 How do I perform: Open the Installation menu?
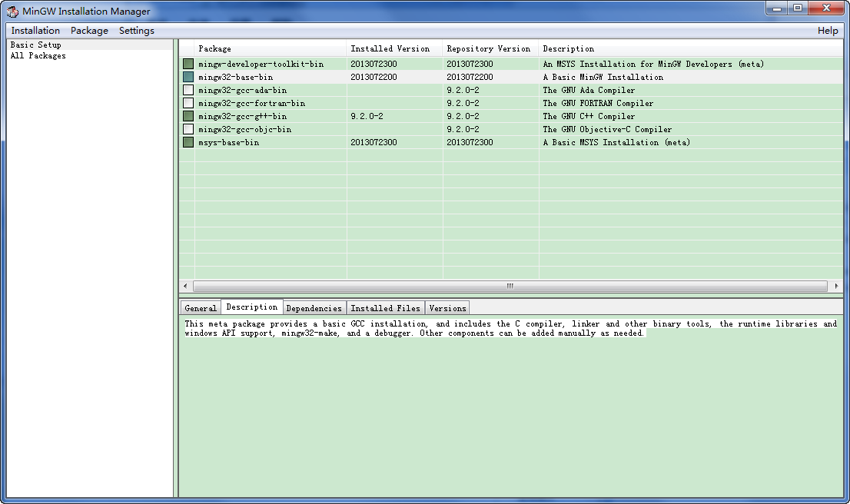click(35, 31)
